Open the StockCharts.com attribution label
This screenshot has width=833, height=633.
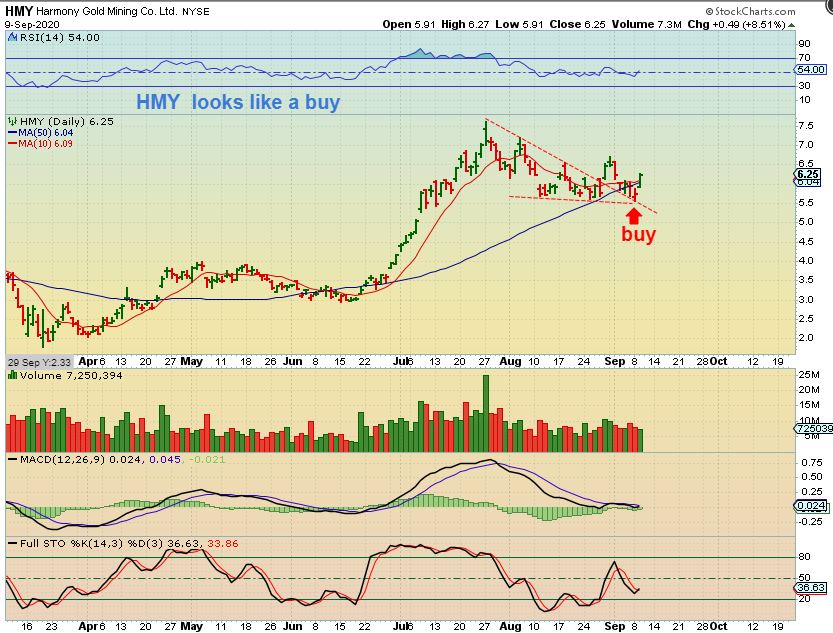[x=750, y=11]
